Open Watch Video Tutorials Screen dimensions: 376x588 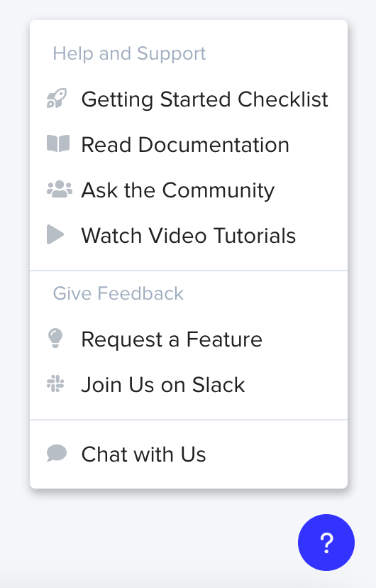point(189,235)
